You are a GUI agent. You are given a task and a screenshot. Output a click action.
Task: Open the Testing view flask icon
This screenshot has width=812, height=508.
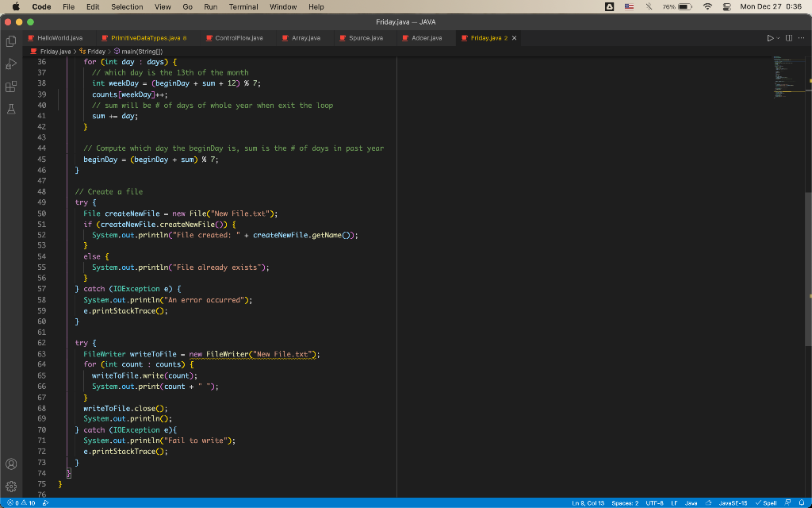pyautogui.click(x=10, y=109)
